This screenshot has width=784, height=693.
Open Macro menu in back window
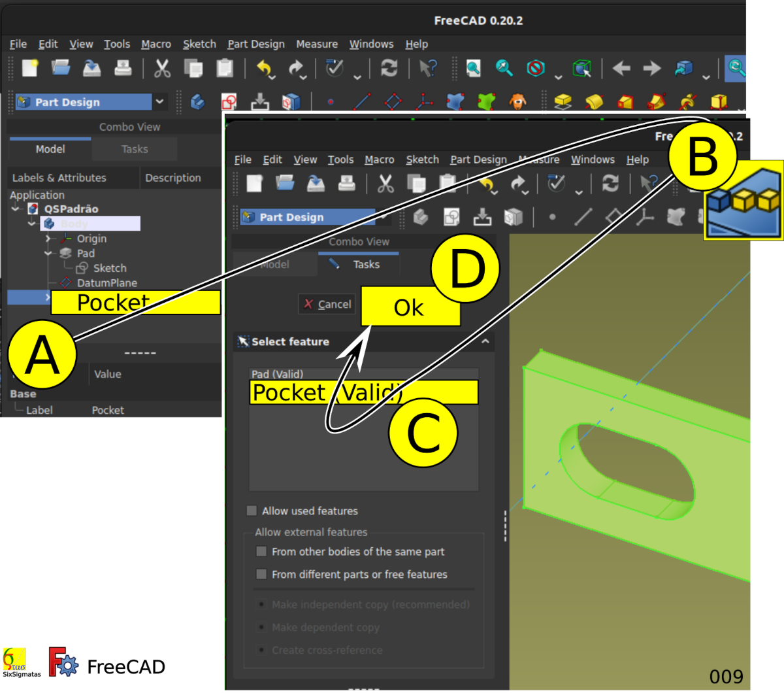click(156, 44)
